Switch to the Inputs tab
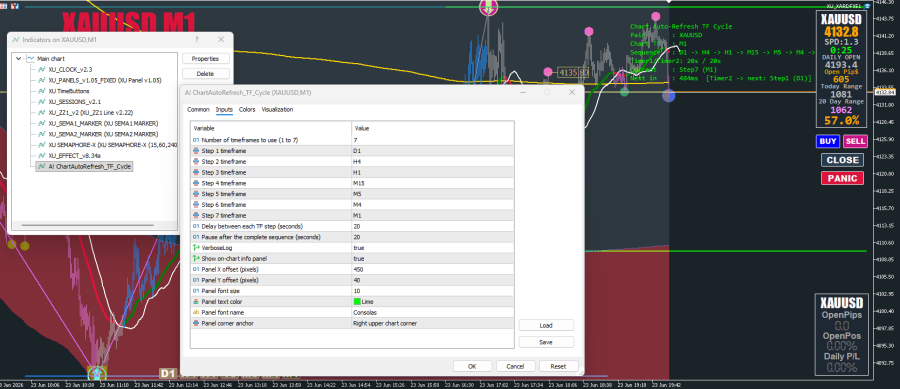900x389 pixels. pos(224,110)
